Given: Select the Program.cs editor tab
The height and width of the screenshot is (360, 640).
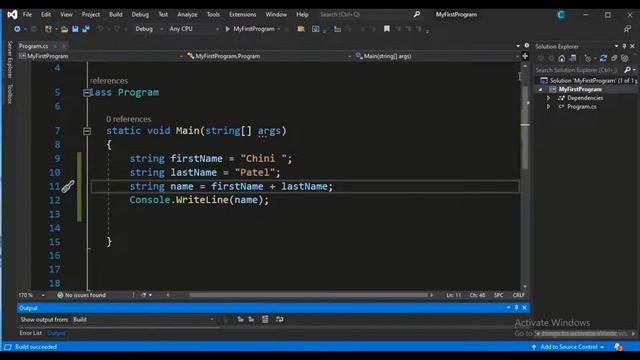Looking at the screenshot, I should (33, 46).
